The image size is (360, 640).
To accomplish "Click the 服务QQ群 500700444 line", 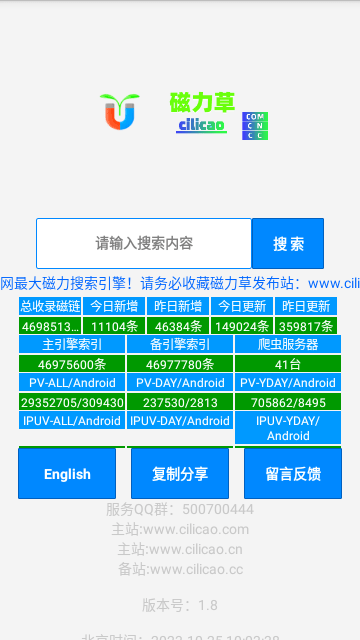I will [180, 509].
